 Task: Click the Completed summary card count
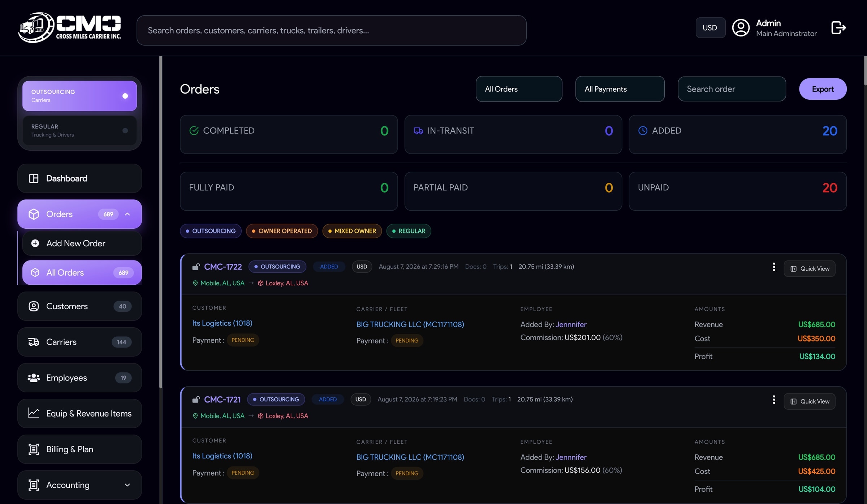384,131
